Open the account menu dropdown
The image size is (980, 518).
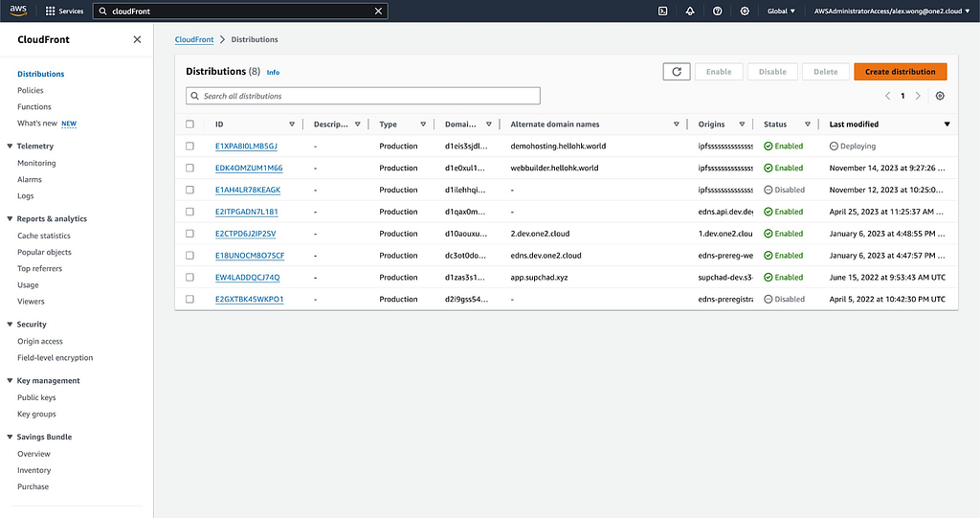click(x=892, y=11)
